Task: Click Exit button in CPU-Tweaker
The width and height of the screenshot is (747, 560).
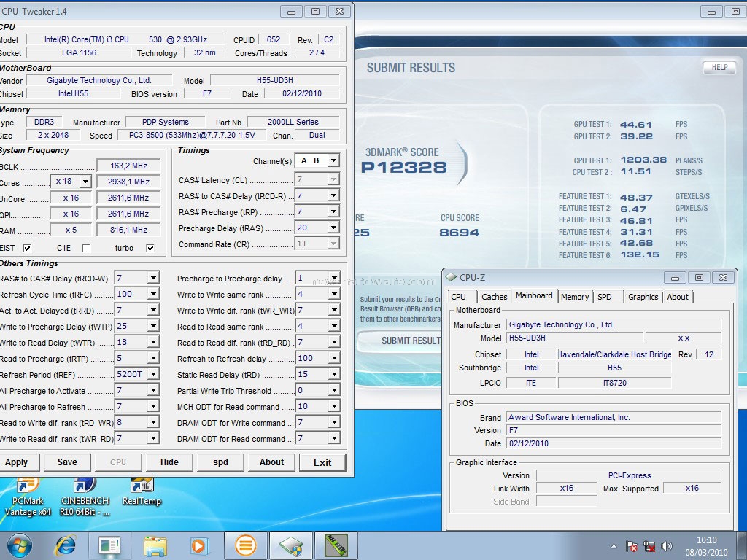Action: [322, 462]
